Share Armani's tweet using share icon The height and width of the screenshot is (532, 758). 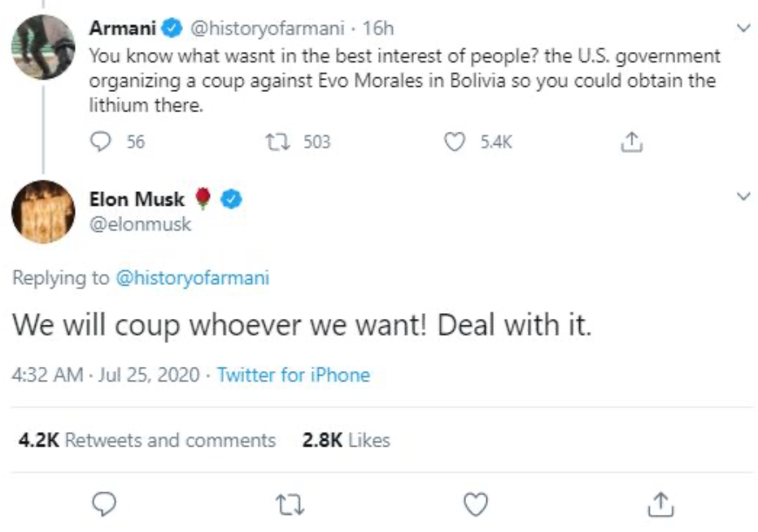[x=631, y=142]
